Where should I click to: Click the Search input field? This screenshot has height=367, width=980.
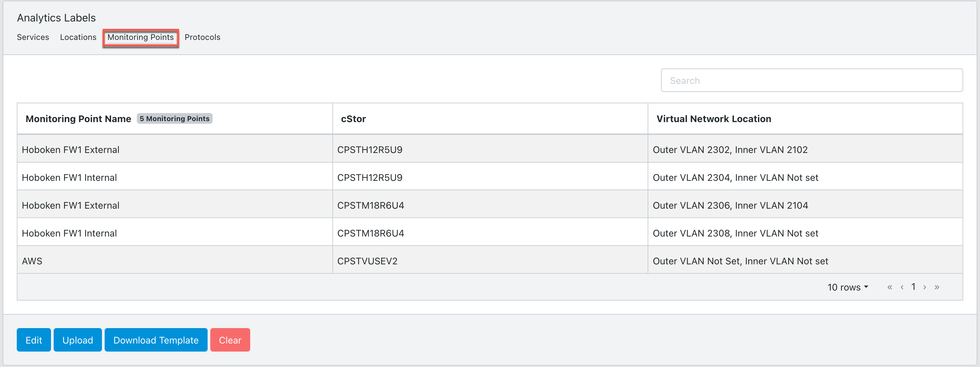pyautogui.click(x=812, y=80)
